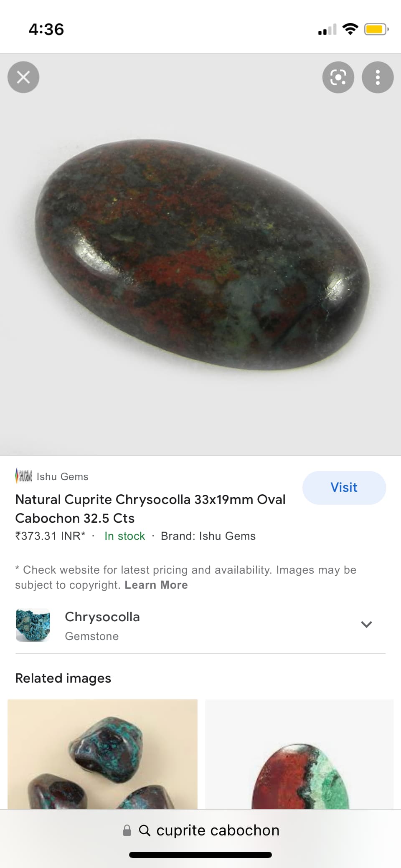Open the Learn More link
Screen dimensions: 401x868
click(156, 585)
